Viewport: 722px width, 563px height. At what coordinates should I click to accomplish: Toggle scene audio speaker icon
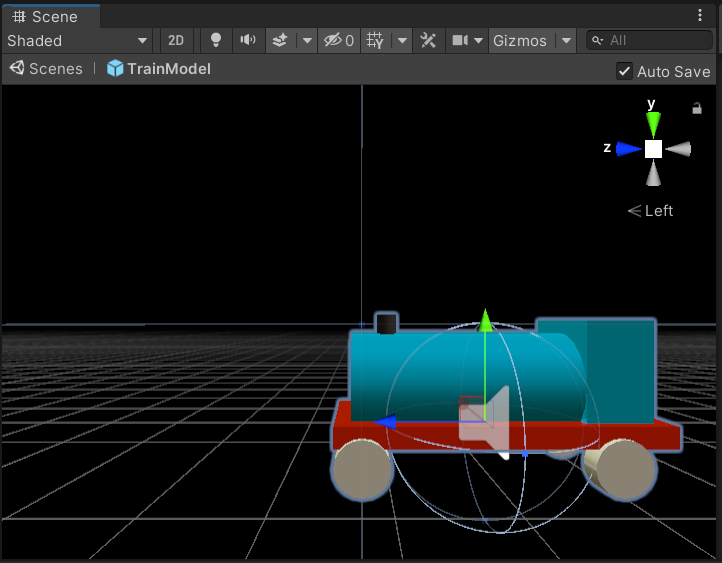248,41
